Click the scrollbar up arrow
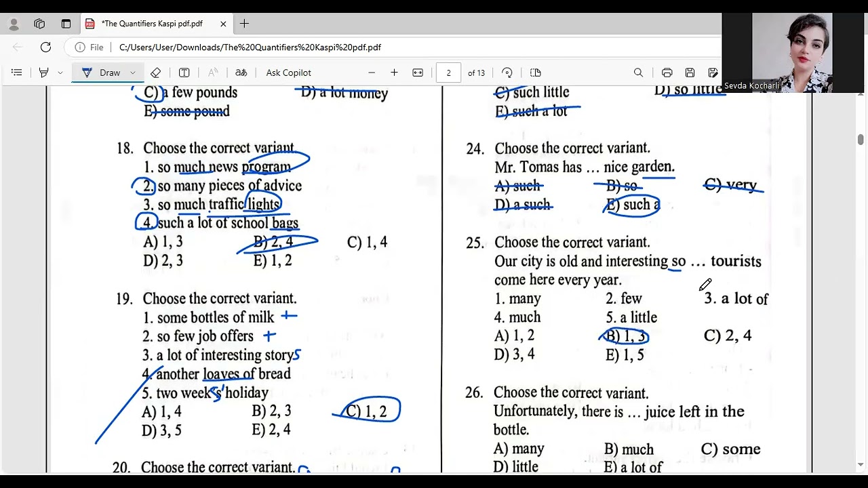This screenshot has height=488, width=868. tap(861, 94)
